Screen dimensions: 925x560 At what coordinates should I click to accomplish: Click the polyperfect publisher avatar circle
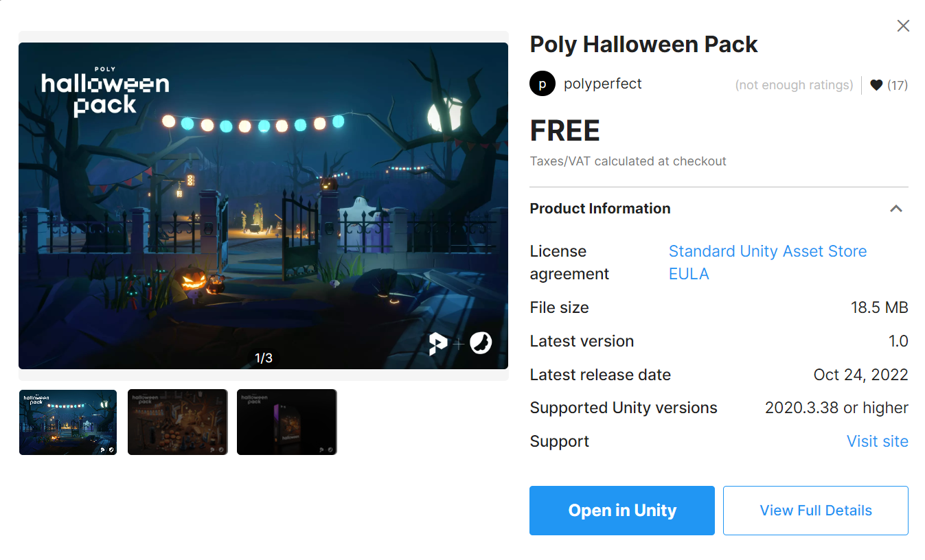(x=543, y=84)
